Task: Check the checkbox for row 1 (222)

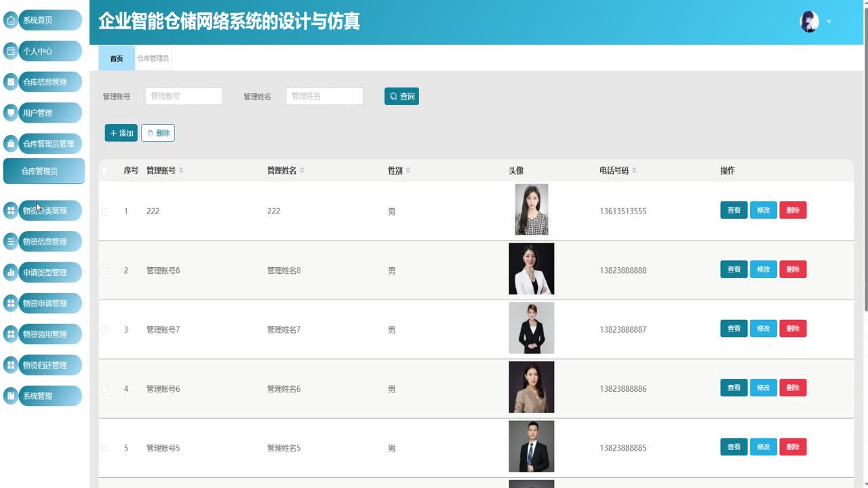Action: pos(104,211)
